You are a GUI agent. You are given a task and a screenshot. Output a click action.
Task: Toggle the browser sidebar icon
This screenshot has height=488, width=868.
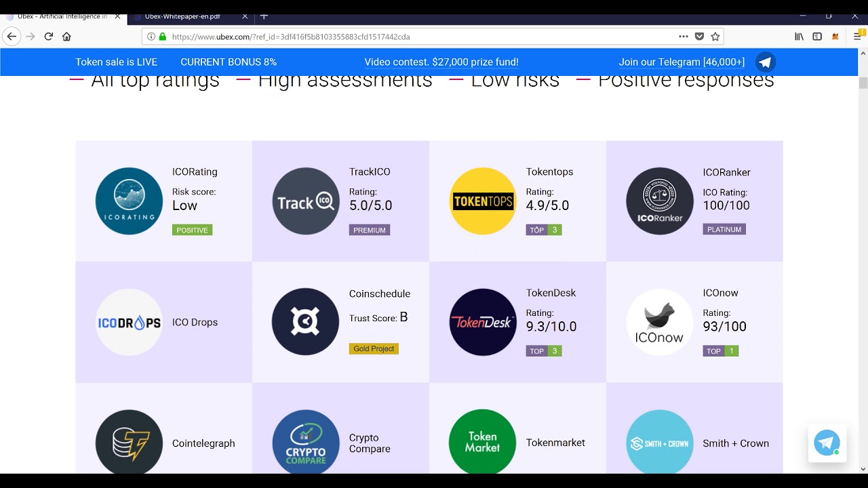[817, 37]
